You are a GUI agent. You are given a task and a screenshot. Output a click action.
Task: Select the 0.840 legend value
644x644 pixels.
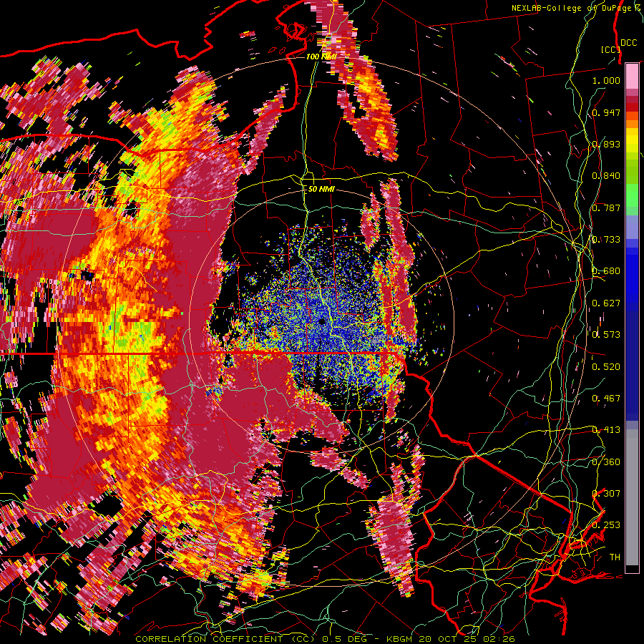pos(606,176)
